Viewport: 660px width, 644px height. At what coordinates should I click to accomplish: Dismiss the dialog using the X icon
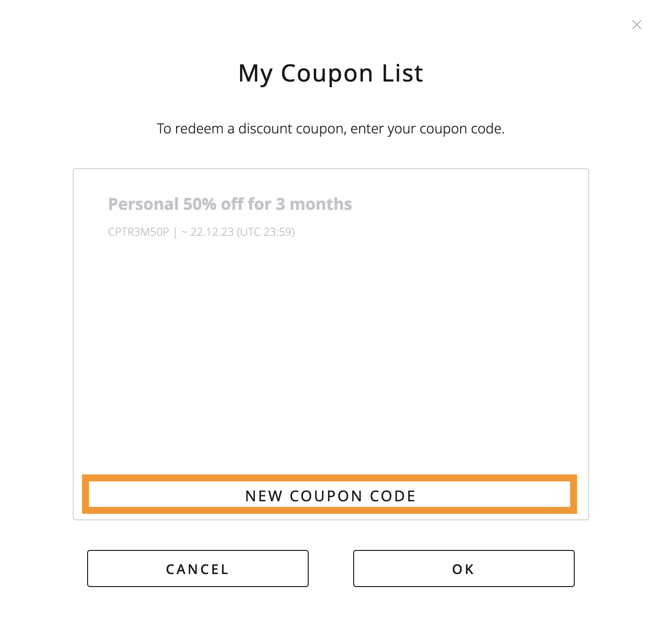(636, 25)
